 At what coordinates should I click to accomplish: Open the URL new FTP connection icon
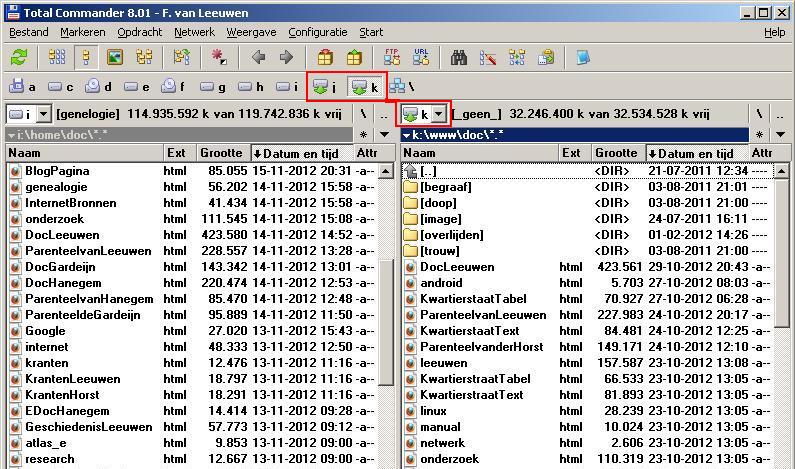click(x=421, y=57)
